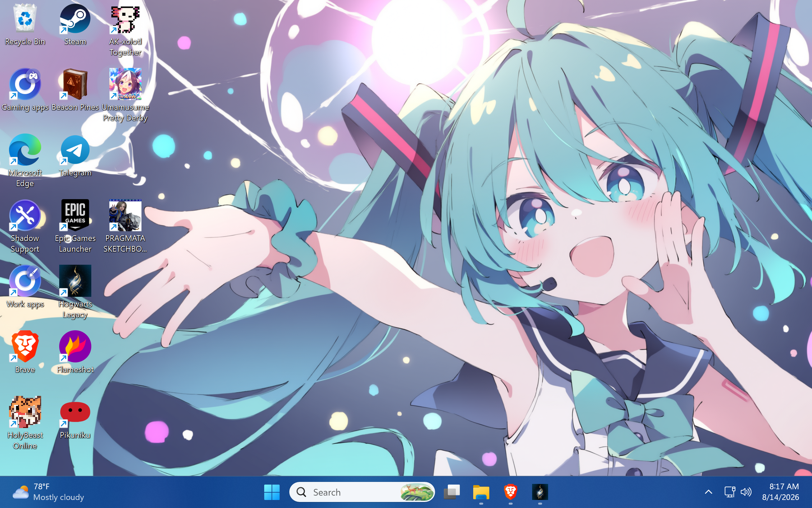Open Epic Games Launcher shortcut
Viewport: 812px width, 508px height.
coord(75,226)
